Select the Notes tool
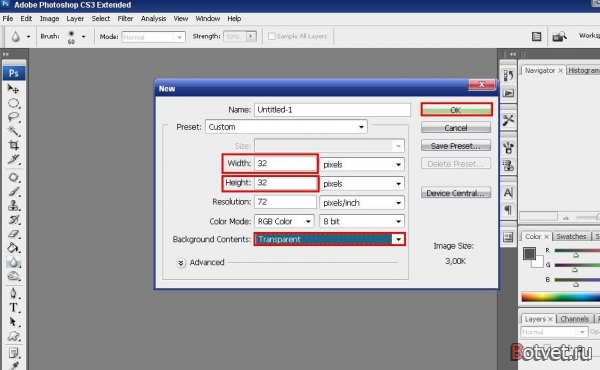 [13, 353]
